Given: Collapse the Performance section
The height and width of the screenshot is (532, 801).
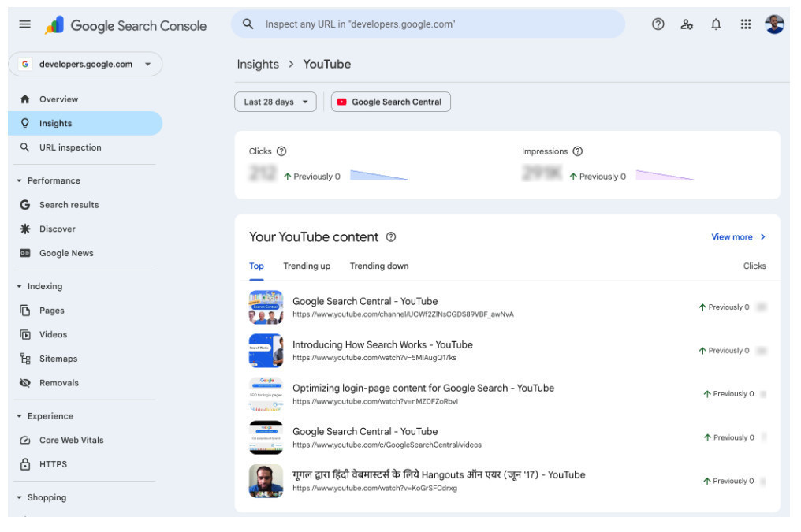Looking at the screenshot, I should 20,180.
